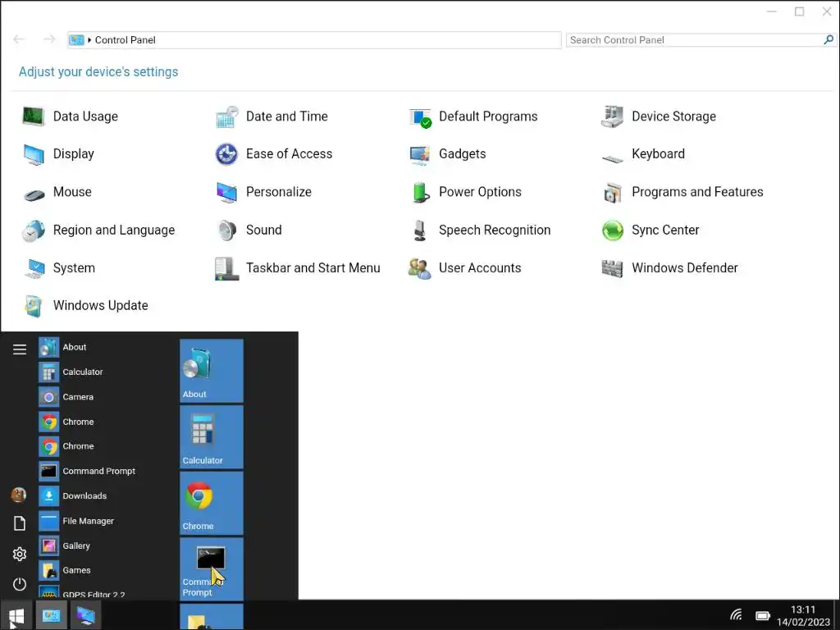Open the Date and Time icon

226,116
